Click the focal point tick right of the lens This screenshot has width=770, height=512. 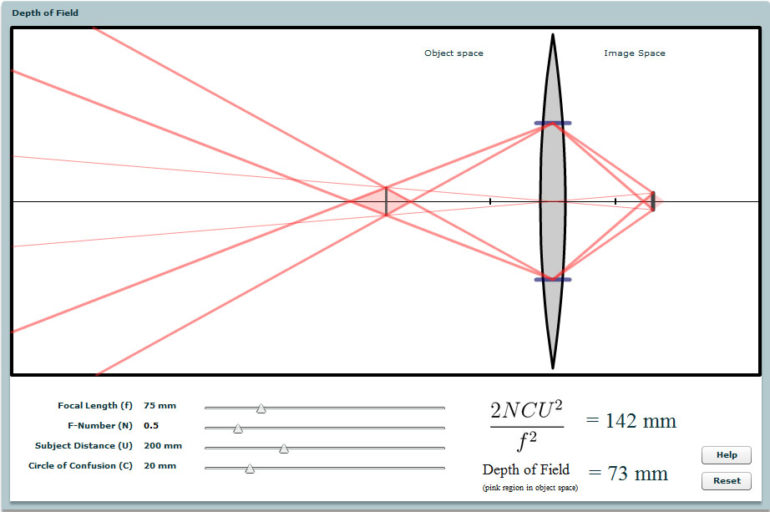[615, 202]
